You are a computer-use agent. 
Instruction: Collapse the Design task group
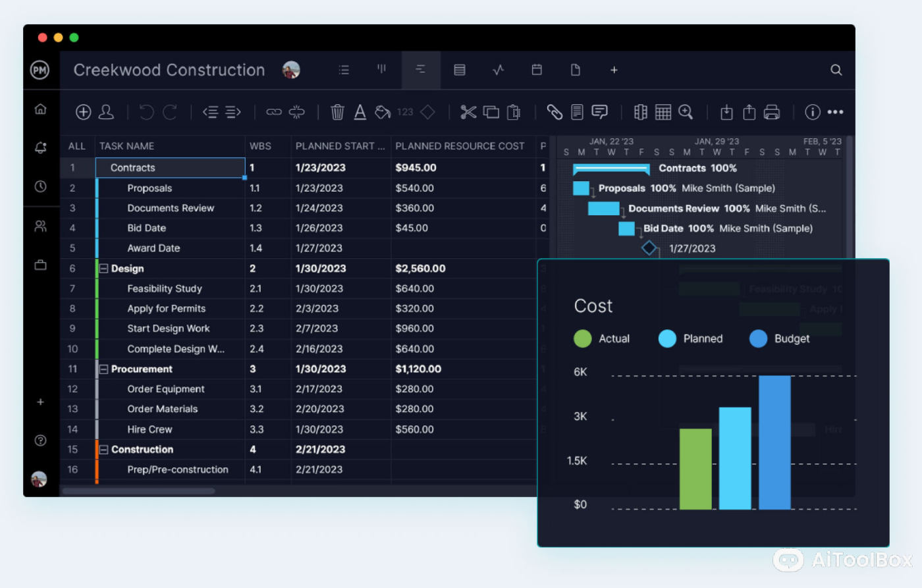pos(105,269)
